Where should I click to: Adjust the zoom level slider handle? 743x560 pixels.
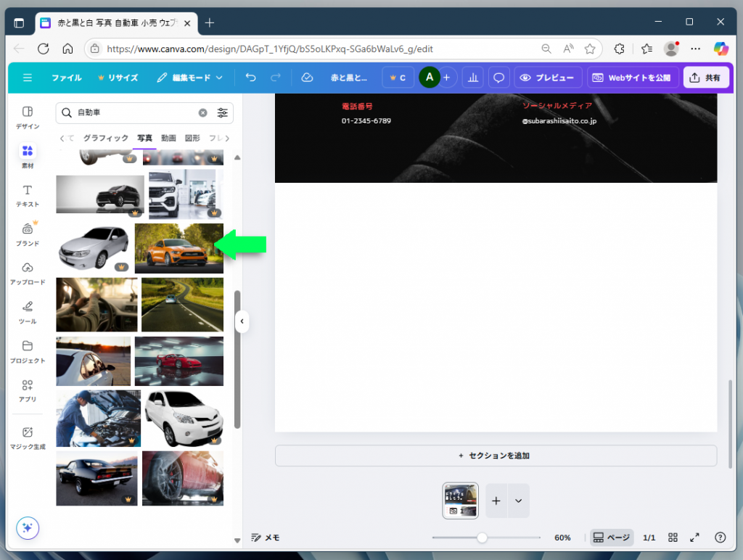tap(482, 538)
